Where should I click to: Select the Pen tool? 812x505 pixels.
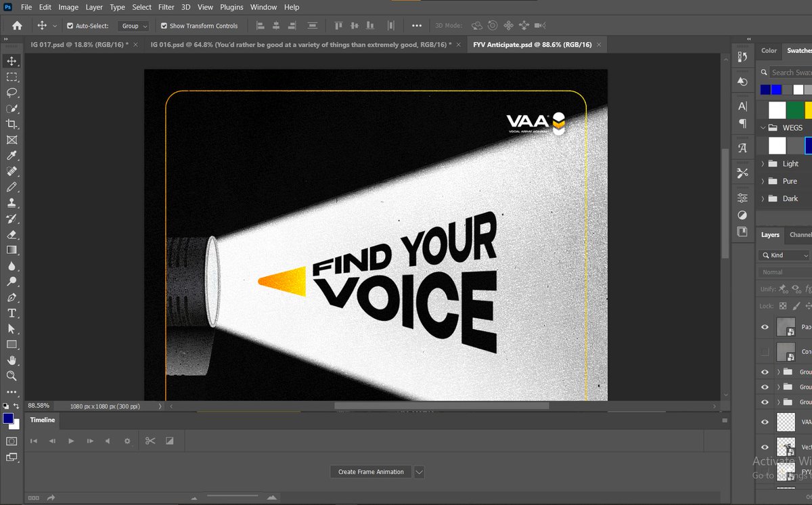pos(12,297)
